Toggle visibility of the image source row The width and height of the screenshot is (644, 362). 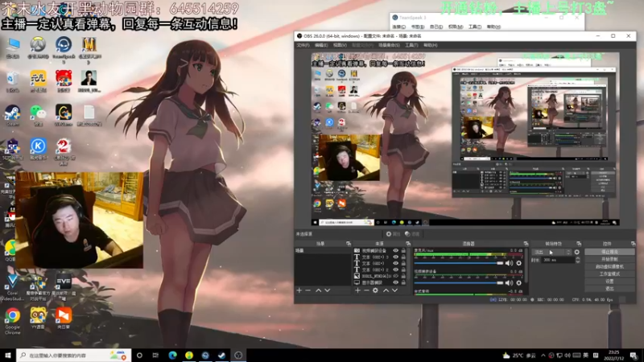pos(395,276)
